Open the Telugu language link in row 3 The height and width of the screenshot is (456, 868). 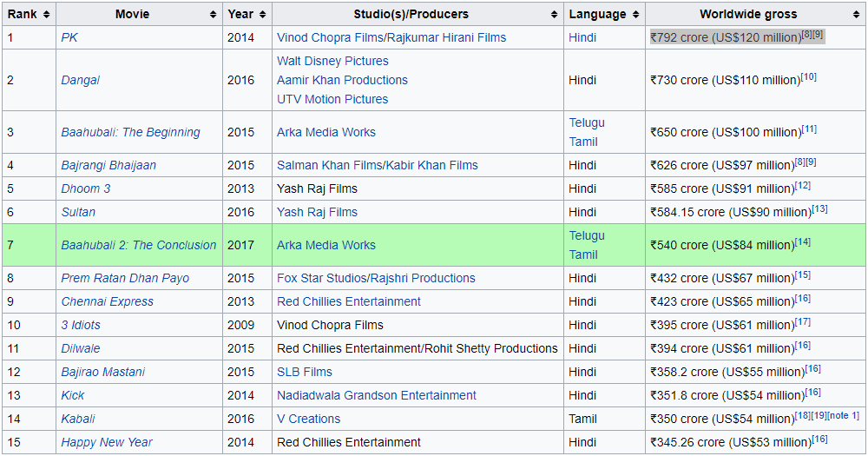click(587, 122)
